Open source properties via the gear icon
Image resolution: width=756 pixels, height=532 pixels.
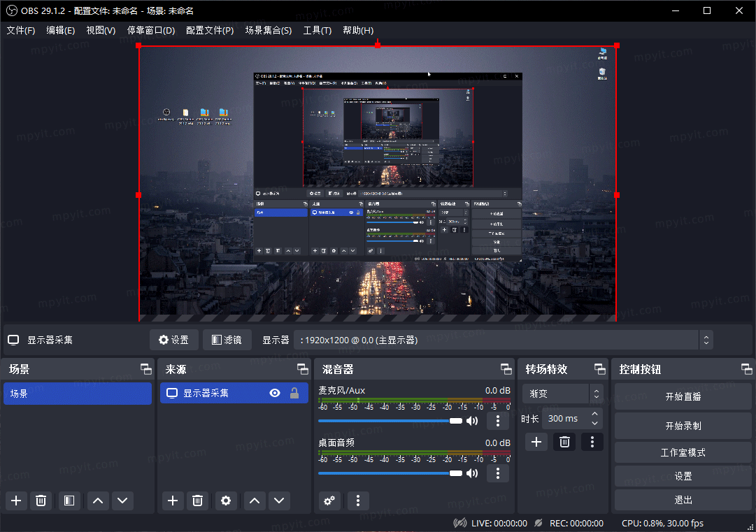click(x=225, y=501)
